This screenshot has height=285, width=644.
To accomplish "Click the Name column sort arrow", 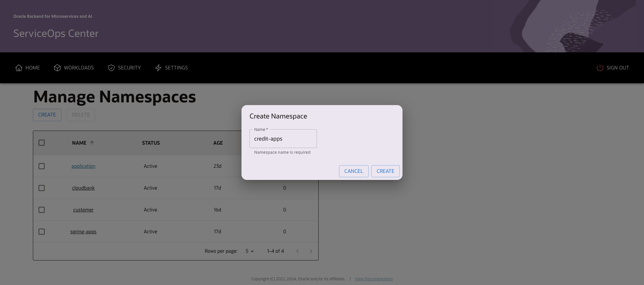I will click(92, 143).
